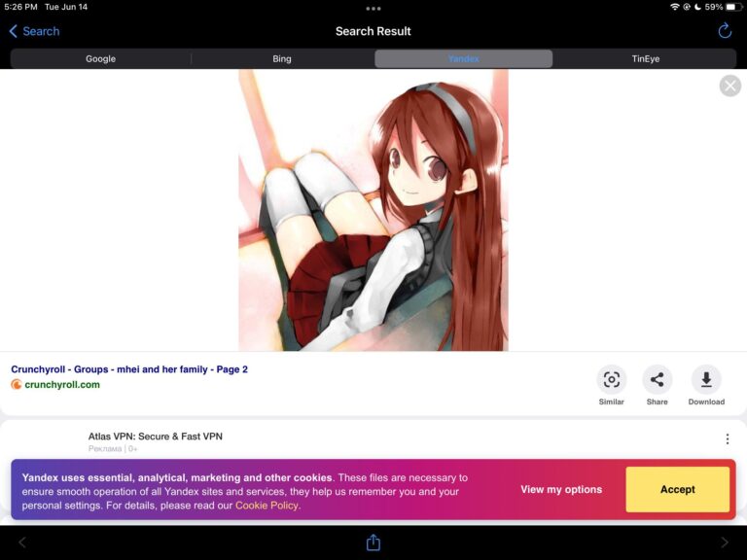Tap the bottom toolbar share icon
The image size is (747, 560).
(x=373, y=542)
